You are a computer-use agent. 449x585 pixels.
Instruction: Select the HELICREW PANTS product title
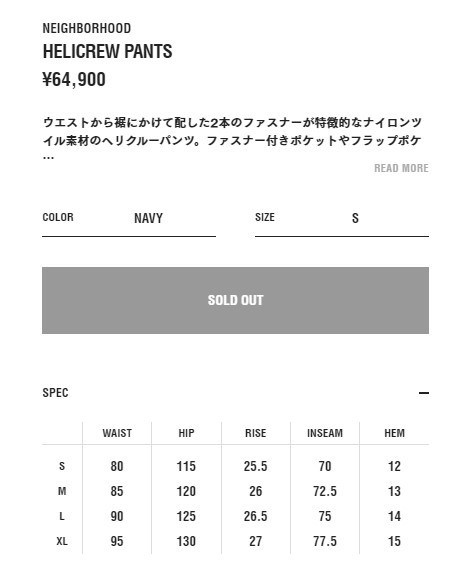coord(107,51)
